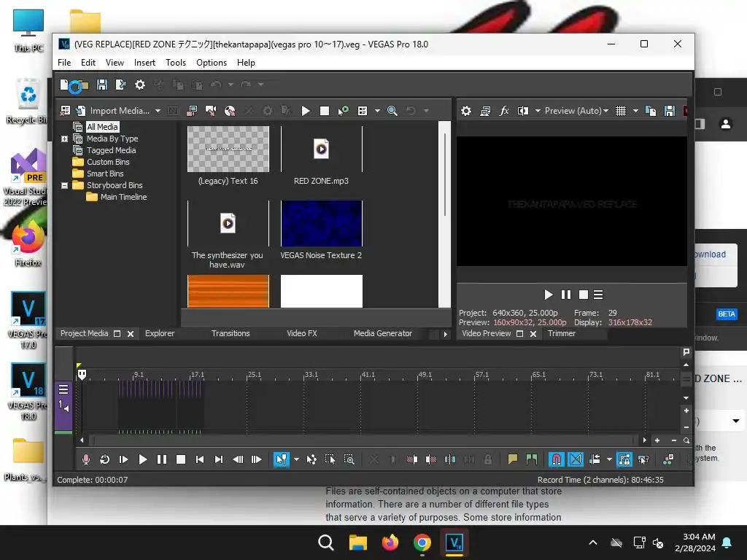The width and height of the screenshot is (747, 560).
Task: Toggle Lock Envelopes to Events button
Action: coord(624,459)
